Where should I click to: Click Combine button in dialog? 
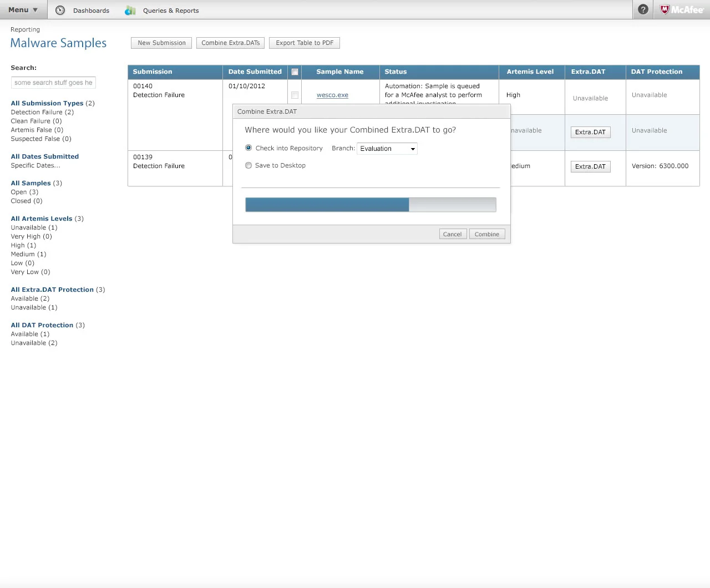click(487, 234)
